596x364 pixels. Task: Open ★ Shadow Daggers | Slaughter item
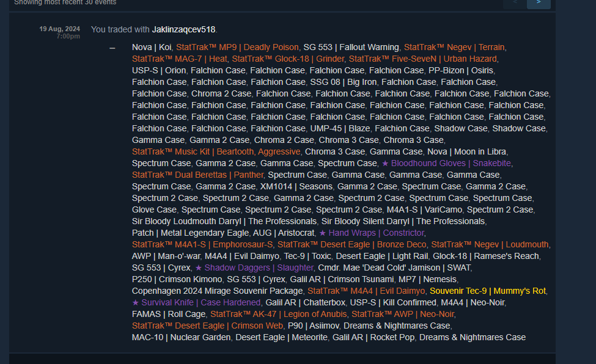pyautogui.click(x=254, y=268)
